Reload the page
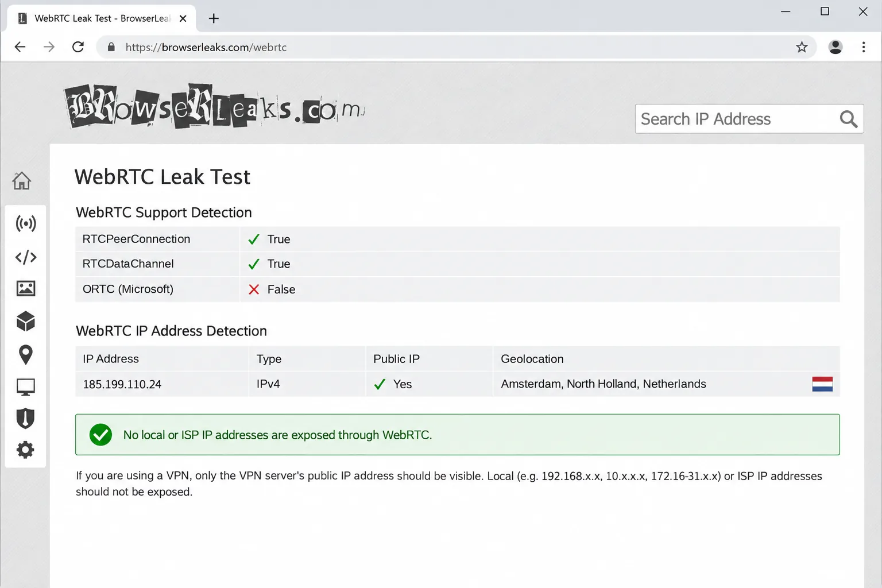 [x=78, y=47]
